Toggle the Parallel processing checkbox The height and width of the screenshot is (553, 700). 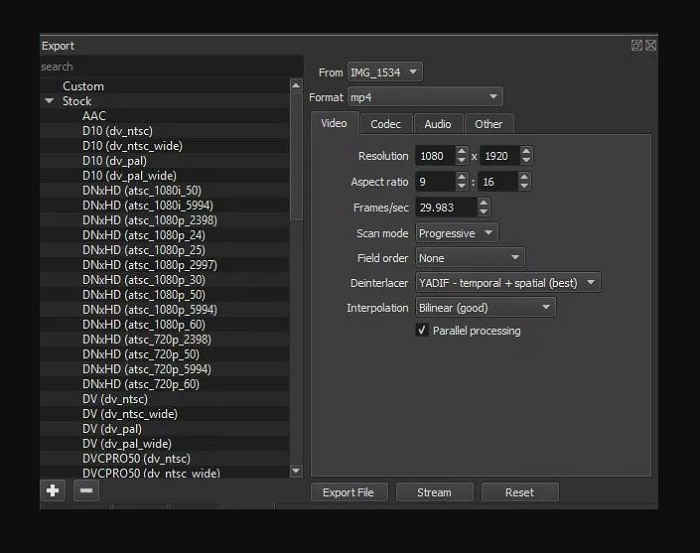point(422,330)
